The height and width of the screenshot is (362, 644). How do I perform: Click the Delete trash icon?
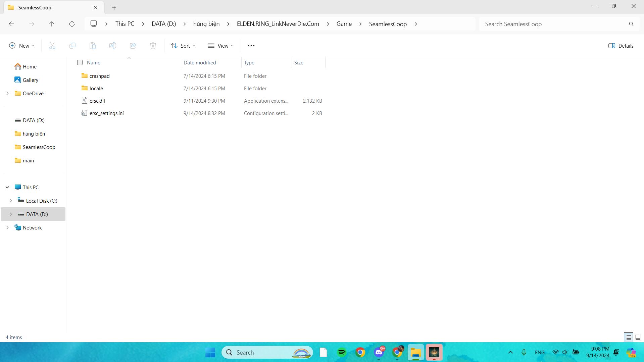153,46
